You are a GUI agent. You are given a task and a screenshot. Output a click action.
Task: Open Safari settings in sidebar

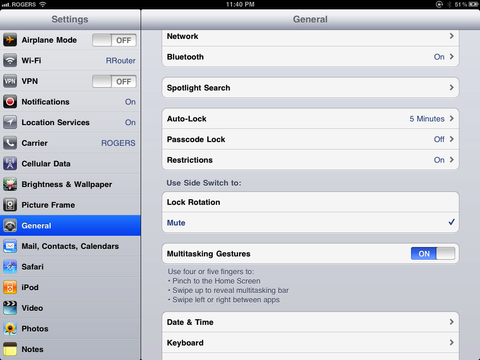click(x=70, y=267)
